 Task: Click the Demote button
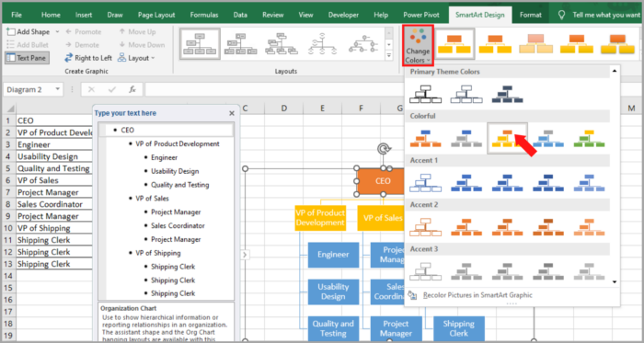click(x=82, y=45)
